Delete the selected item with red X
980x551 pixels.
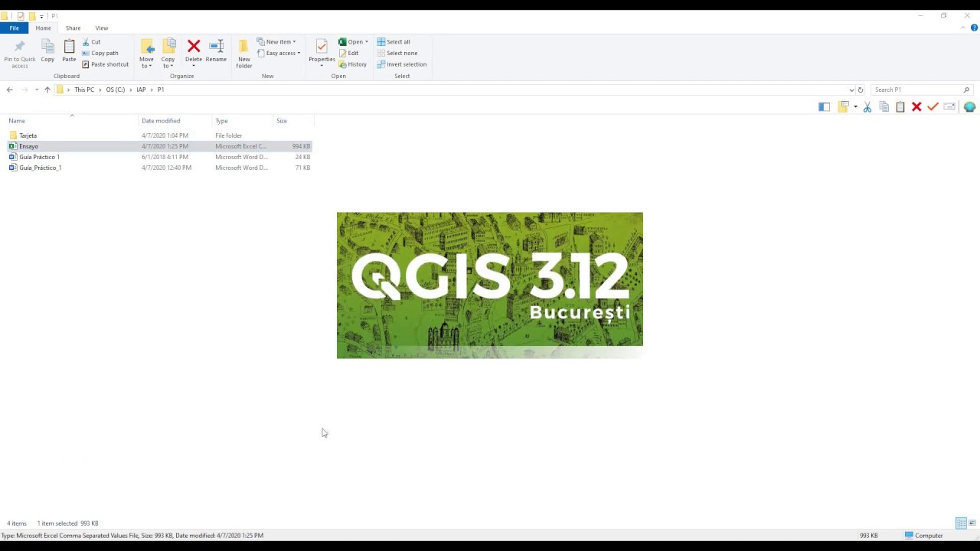coord(194,51)
